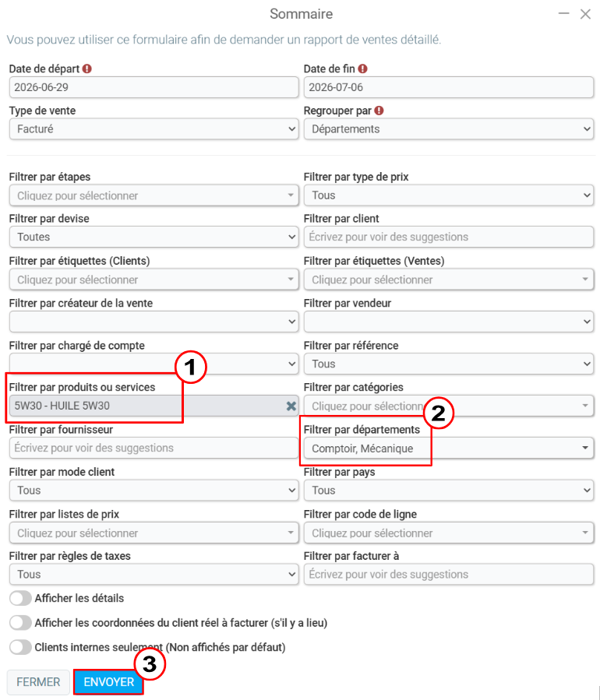The image size is (600, 700).
Task: Click required-field icon beside Date de départ
Action: (87, 69)
